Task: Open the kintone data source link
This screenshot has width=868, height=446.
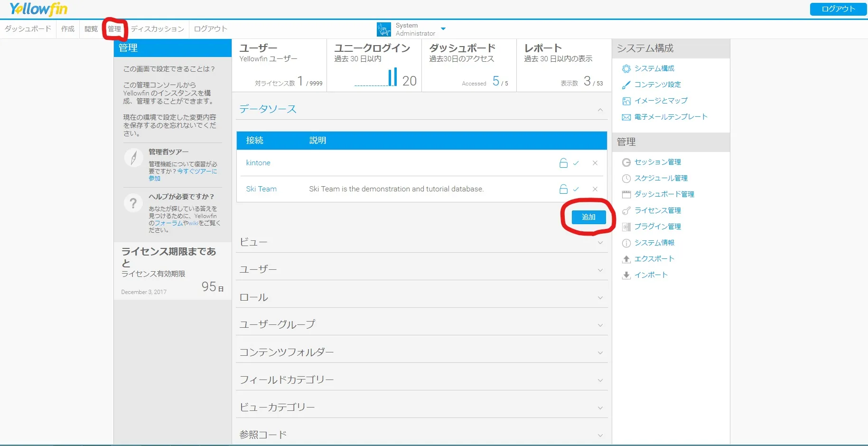Action: tap(258, 163)
